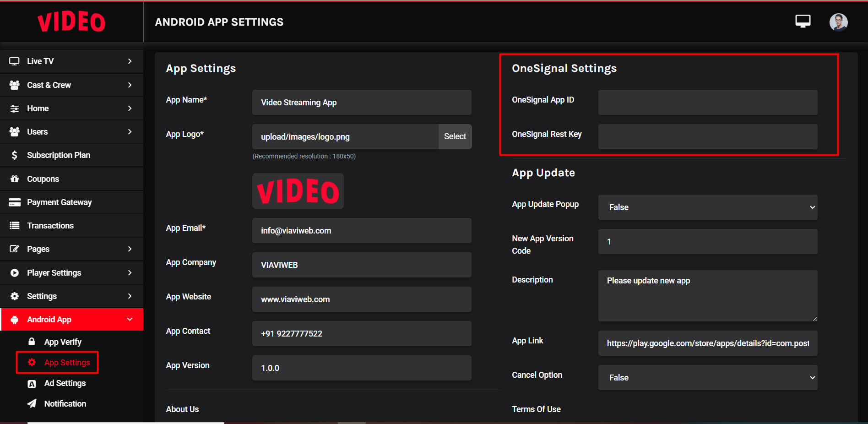Click the red App Settings gear icon
This screenshot has width=868, height=424.
pos(32,362)
